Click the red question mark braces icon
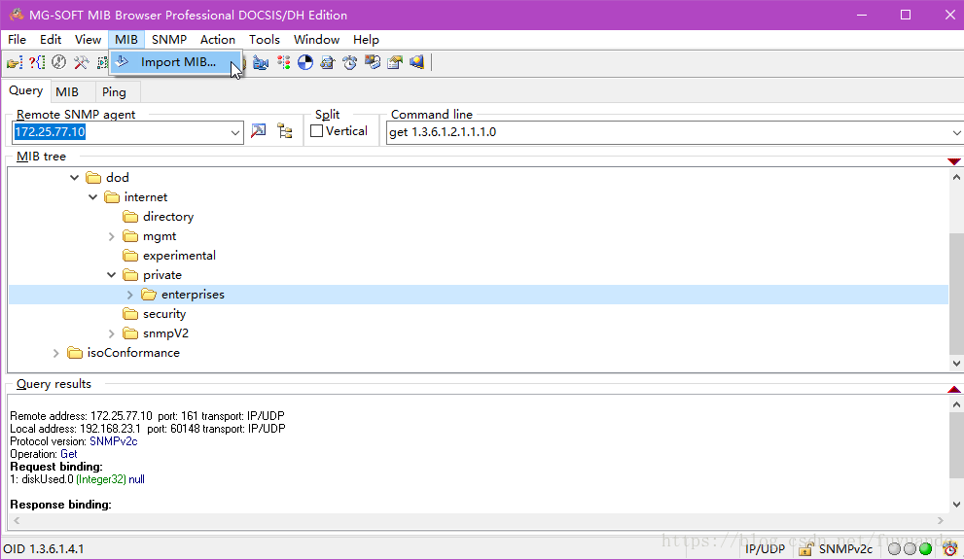 pyautogui.click(x=37, y=62)
